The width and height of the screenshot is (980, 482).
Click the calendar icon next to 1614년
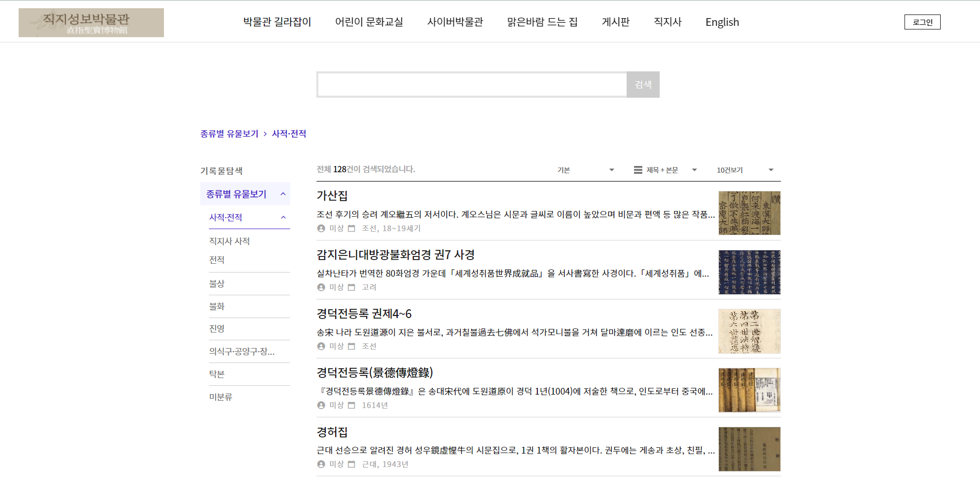tap(352, 405)
